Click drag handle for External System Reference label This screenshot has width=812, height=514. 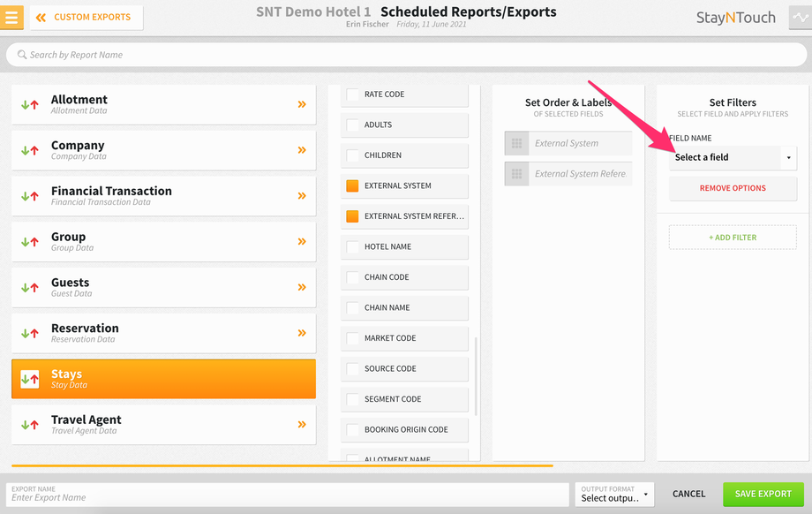tap(516, 174)
